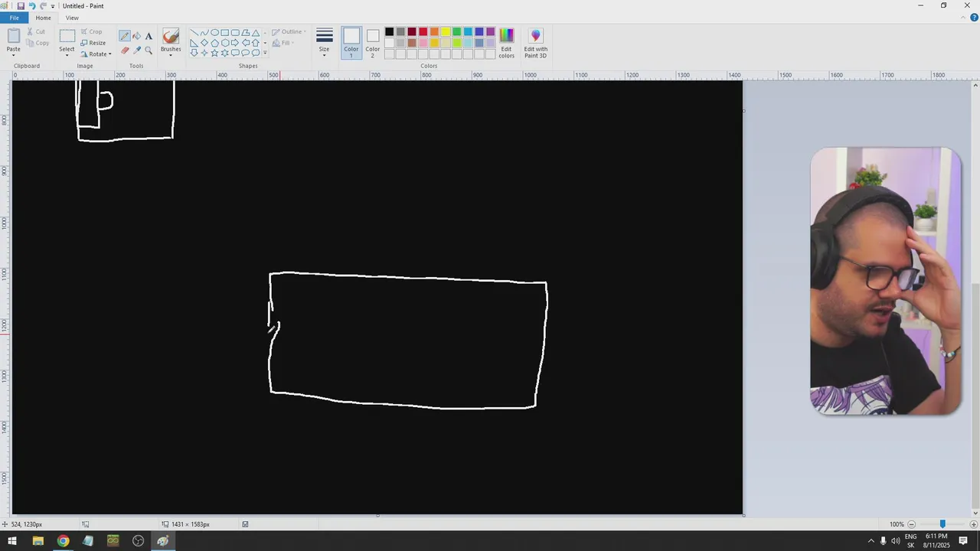
Task: Switch to the Home ribbon tab
Action: click(x=44, y=18)
